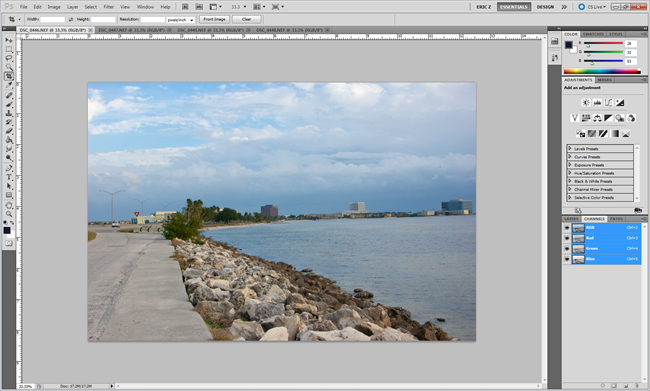Click the Front Image button
The height and width of the screenshot is (391, 650).
point(214,19)
